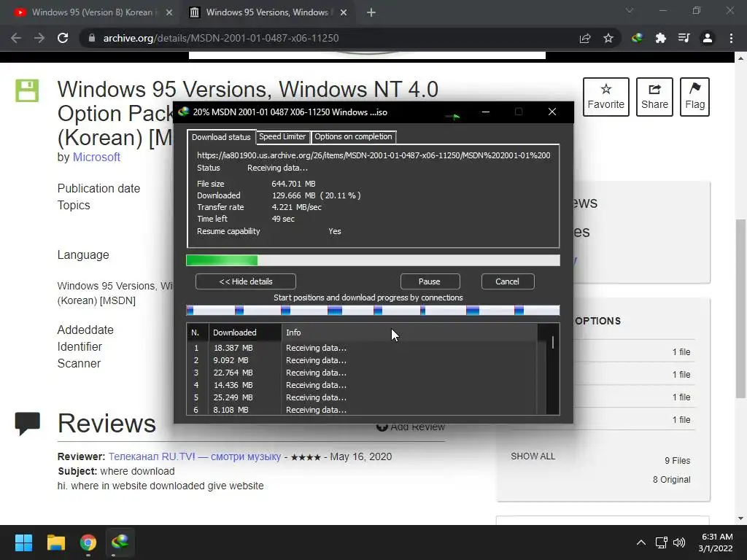The height and width of the screenshot is (560, 747).
Task: Open the clock showing 6:31 AM
Action: pyautogui.click(x=716, y=542)
